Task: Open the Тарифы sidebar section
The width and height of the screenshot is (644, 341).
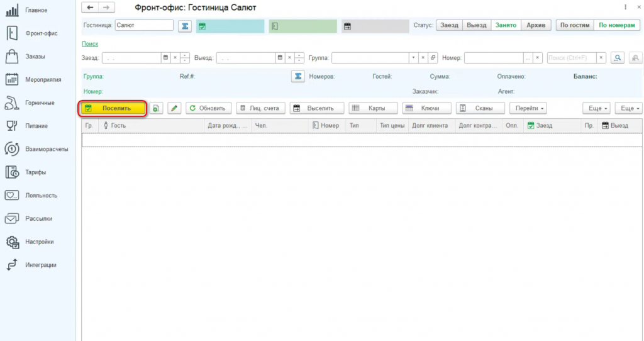Action: click(x=25, y=172)
